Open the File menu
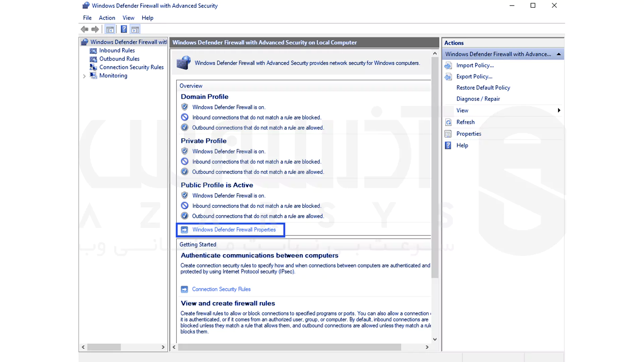This screenshot has height=362, width=644. point(87,18)
